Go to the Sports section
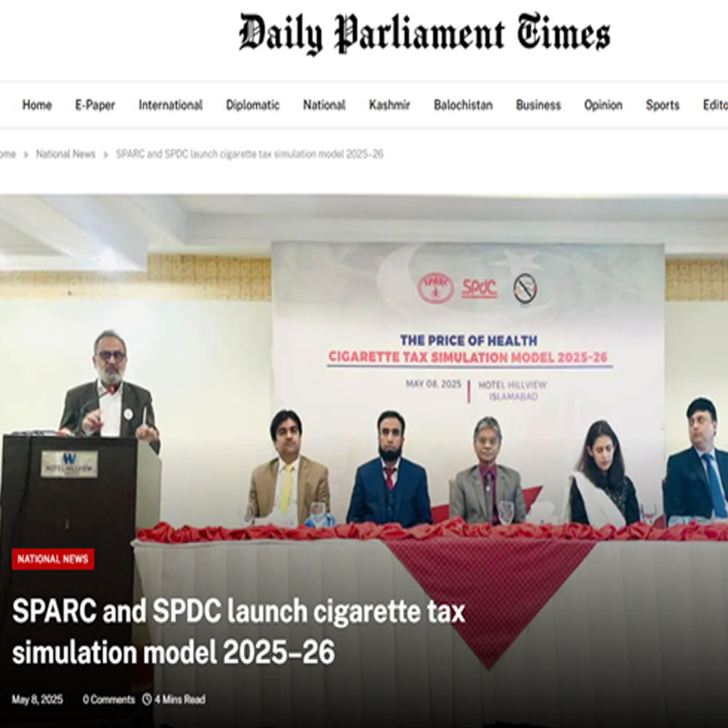This screenshot has width=728, height=728. click(x=662, y=106)
